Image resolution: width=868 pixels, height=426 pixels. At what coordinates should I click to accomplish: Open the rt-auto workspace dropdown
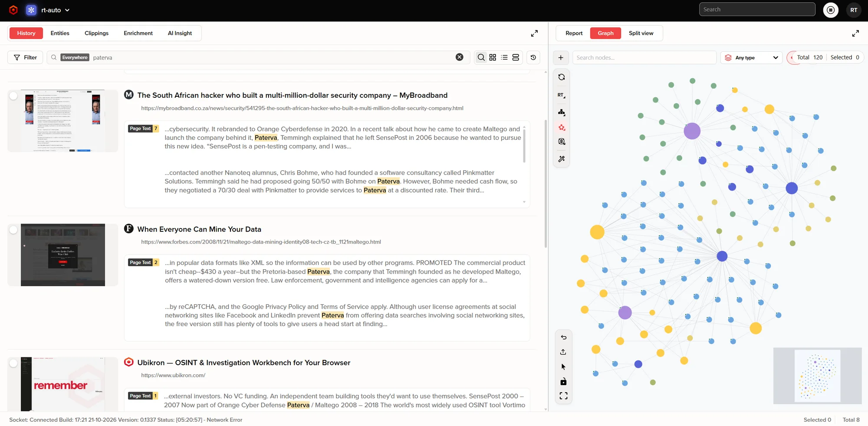tap(55, 10)
